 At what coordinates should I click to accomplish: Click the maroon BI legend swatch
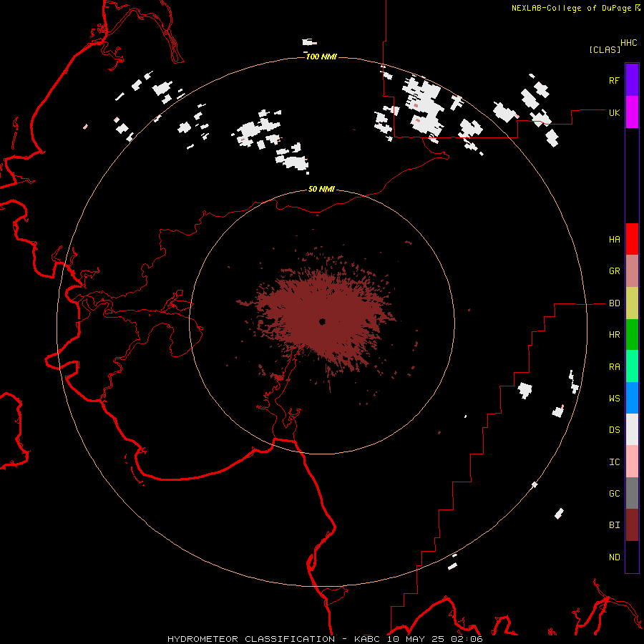[x=632, y=525]
